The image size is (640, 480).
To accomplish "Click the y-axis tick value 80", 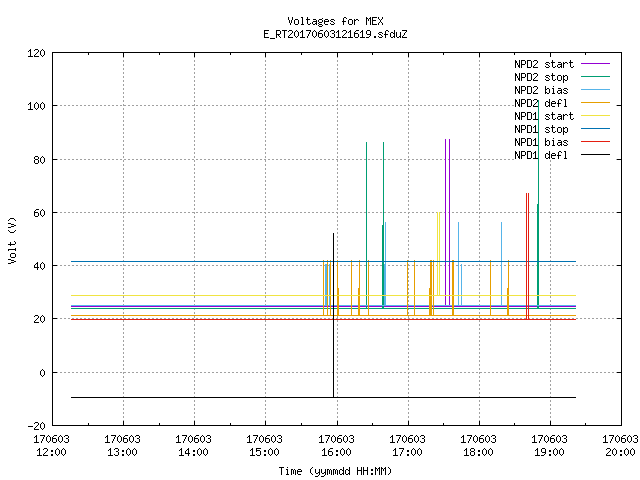I will pos(39,160).
